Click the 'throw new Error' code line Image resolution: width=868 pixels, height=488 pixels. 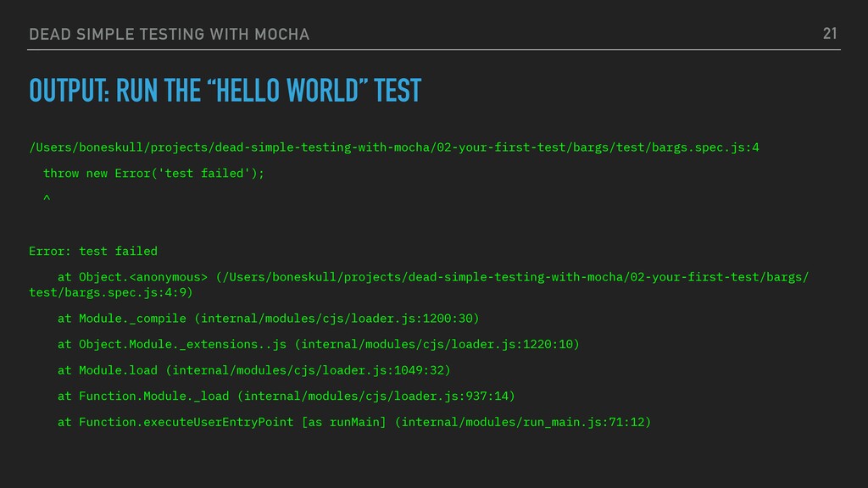click(x=154, y=173)
